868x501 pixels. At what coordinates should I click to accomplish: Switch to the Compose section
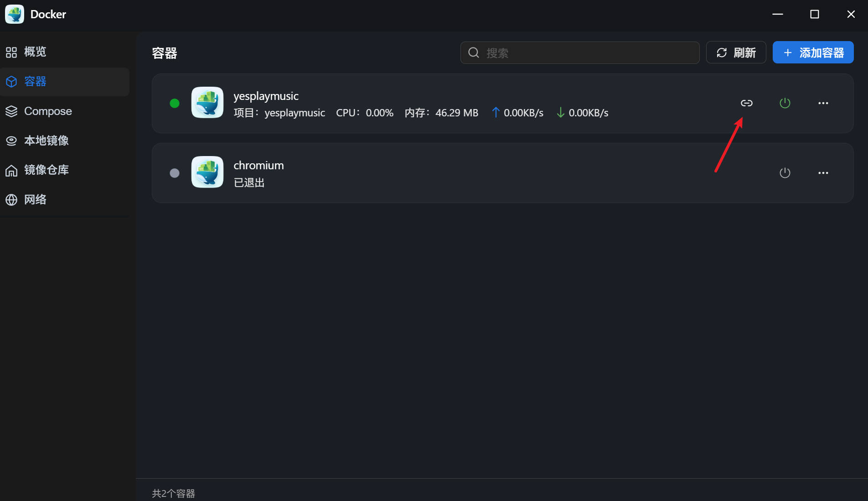coord(47,111)
